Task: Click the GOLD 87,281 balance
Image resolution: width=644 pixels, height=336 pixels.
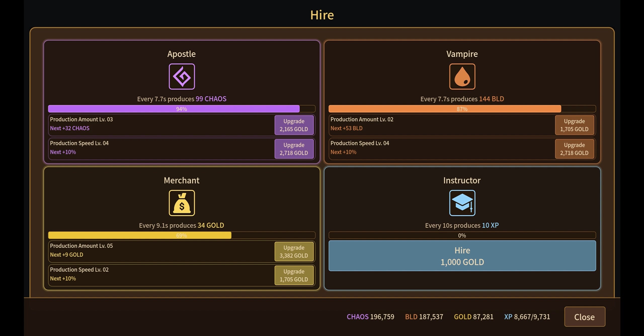Action: 473,317
